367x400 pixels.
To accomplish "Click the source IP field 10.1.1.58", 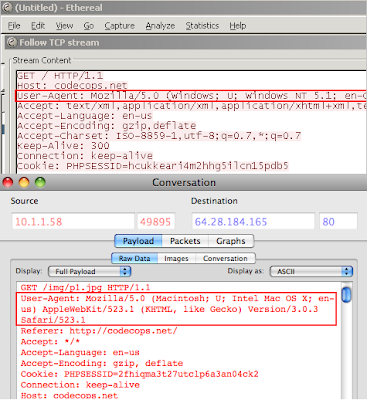I will (73, 222).
